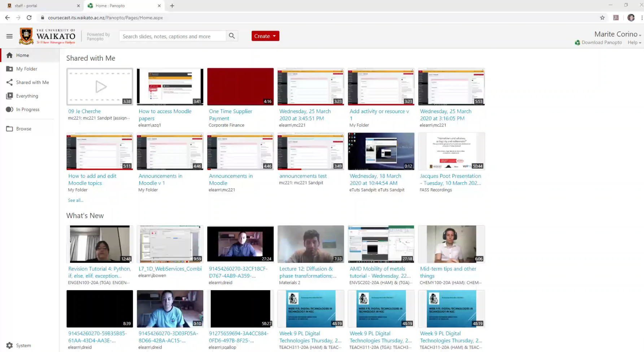The height and width of the screenshot is (352, 644).
Task: Reload the page with refresh icon
Action: click(29, 17)
